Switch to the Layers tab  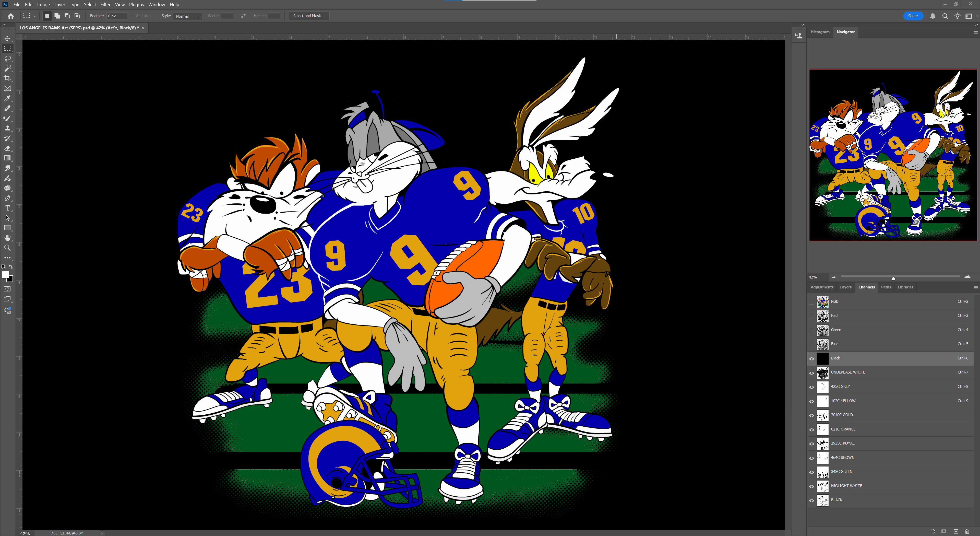pyautogui.click(x=845, y=287)
